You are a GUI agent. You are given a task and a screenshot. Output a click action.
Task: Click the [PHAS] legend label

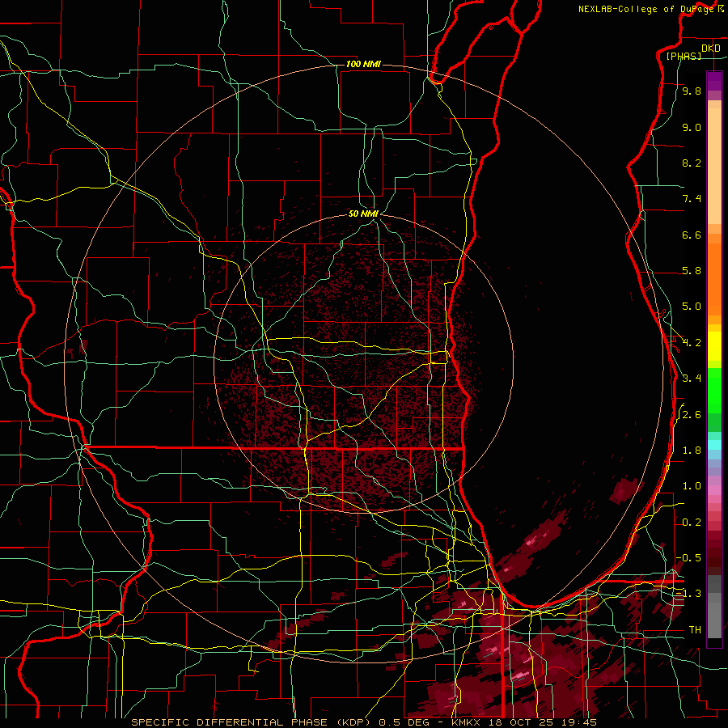(684, 57)
